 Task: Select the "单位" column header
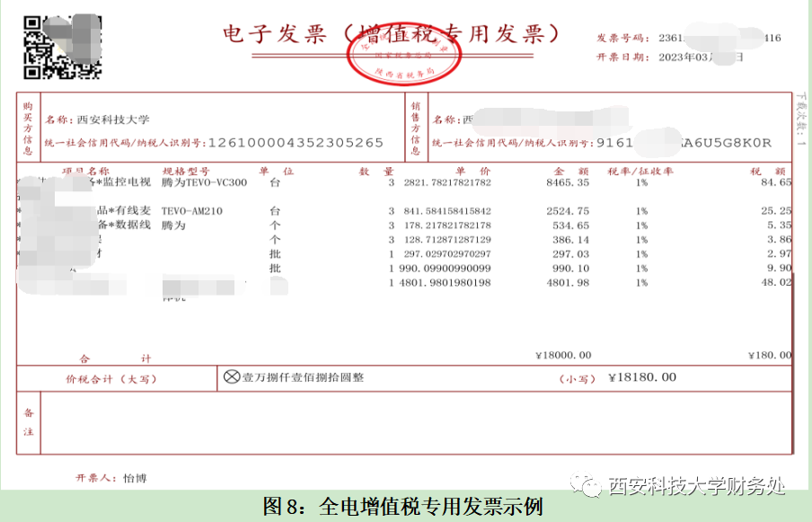(277, 172)
